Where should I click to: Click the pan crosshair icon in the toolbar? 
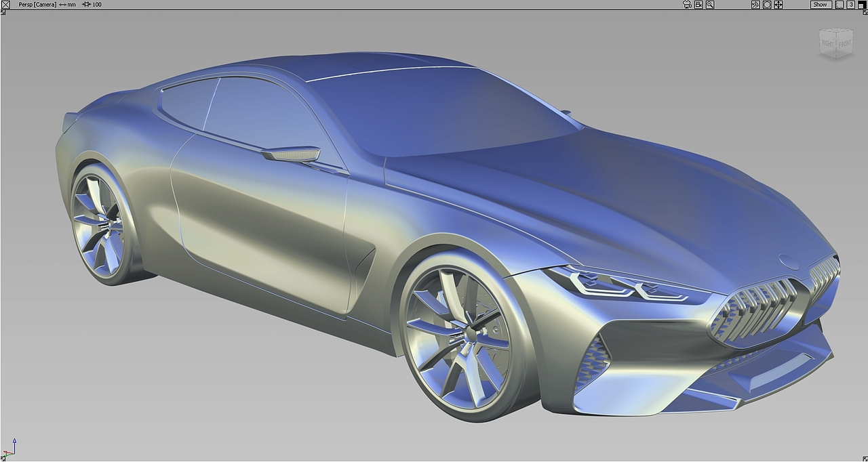[x=778, y=4]
